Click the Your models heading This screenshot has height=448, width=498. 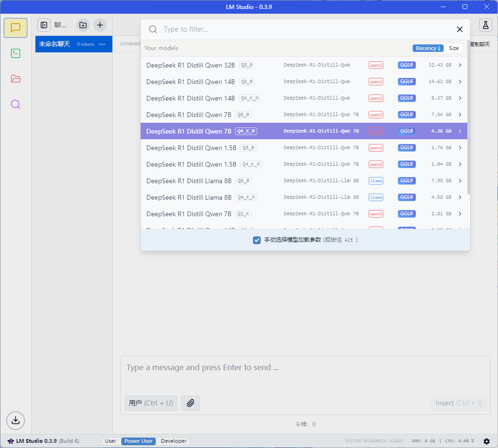coord(161,48)
